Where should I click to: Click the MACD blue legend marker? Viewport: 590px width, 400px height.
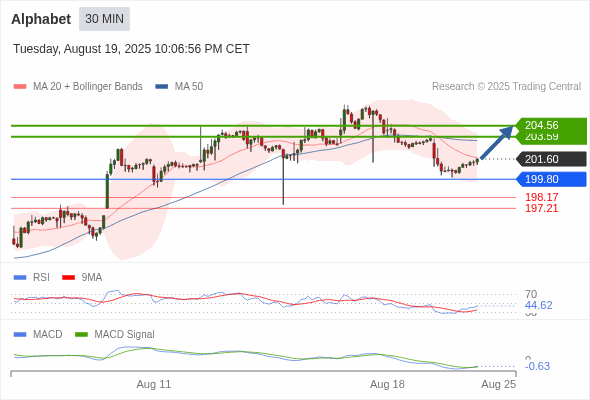tap(20, 335)
